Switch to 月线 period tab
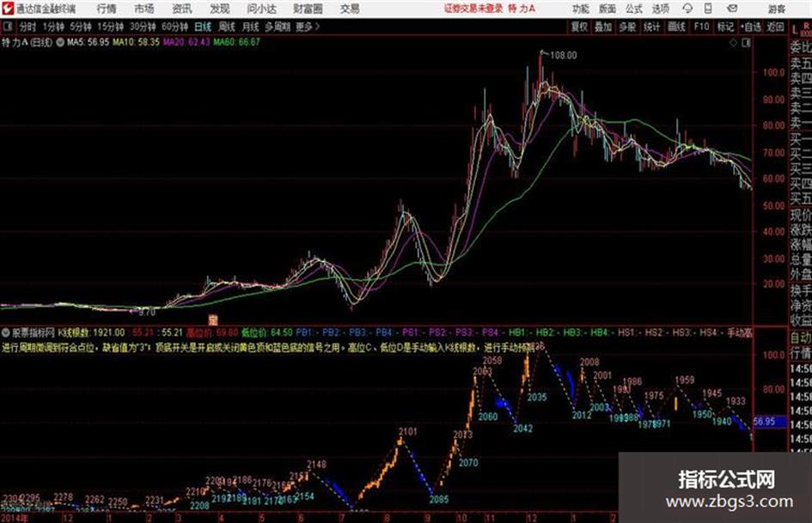The width and height of the screenshot is (812, 523). tap(251, 27)
